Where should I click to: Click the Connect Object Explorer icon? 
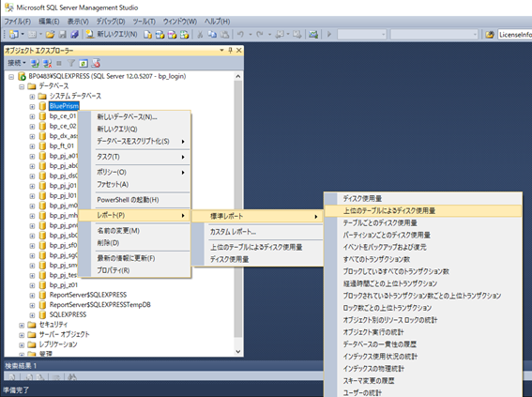click(x=35, y=63)
